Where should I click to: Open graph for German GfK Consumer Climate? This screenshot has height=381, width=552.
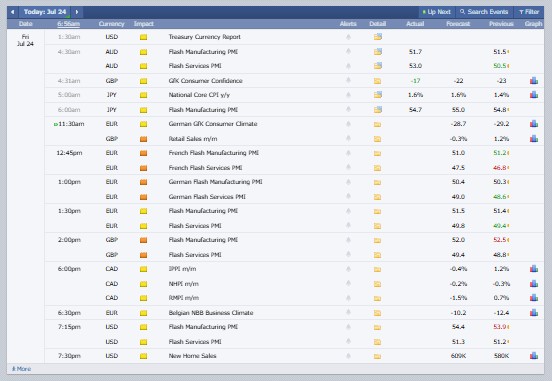tap(534, 124)
